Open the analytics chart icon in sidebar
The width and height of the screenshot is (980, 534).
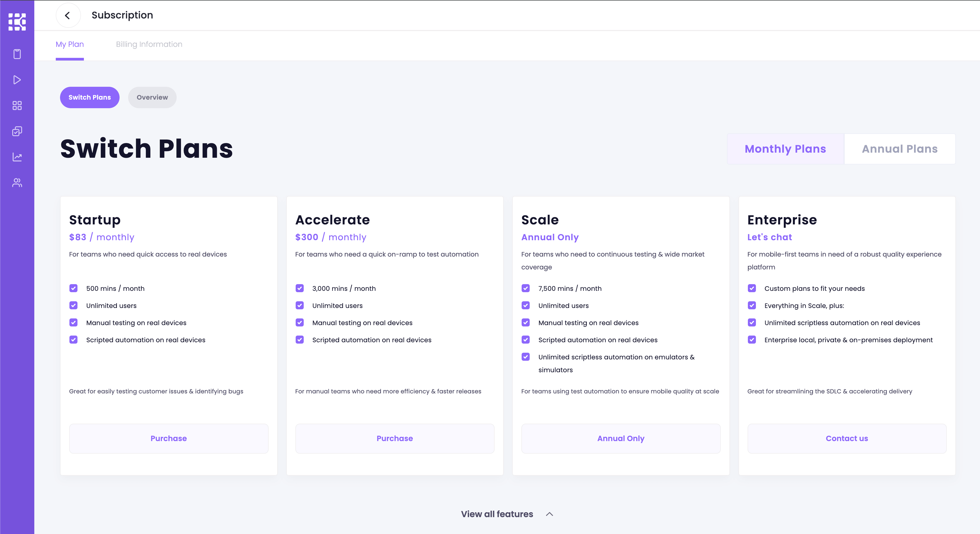(17, 157)
